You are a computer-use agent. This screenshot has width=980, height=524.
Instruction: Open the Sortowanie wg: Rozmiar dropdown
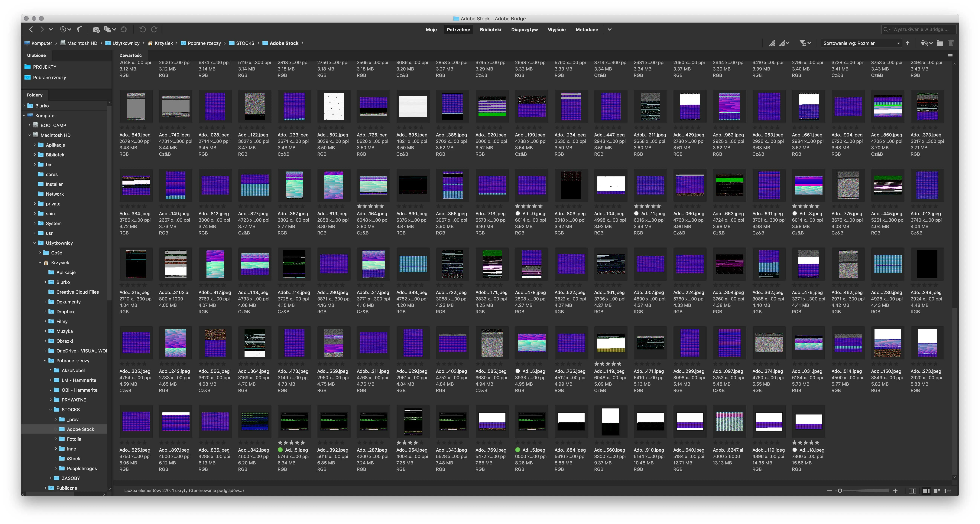tap(861, 43)
